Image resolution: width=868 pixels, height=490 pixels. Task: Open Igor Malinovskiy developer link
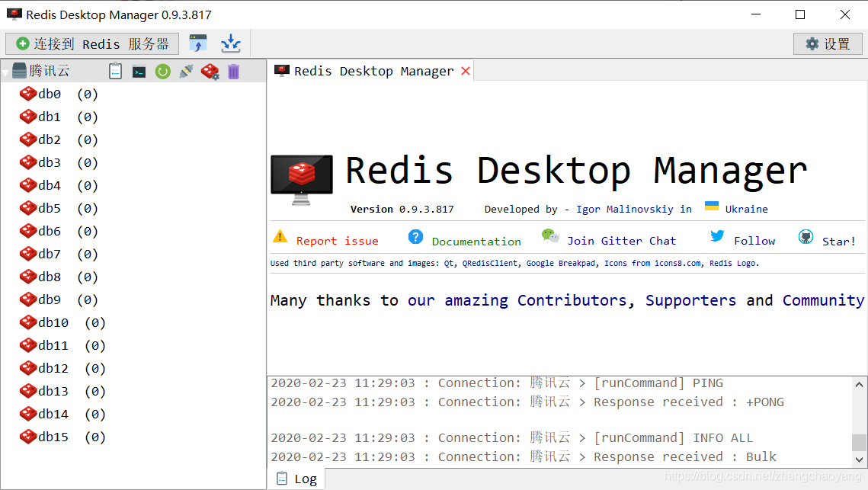(624, 210)
